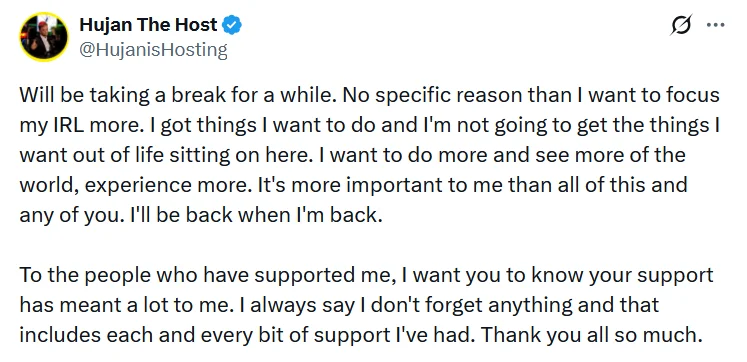Screen dimensions: 747x362
Task: Click the line starting "includes each and every"
Action: click(362, 335)
